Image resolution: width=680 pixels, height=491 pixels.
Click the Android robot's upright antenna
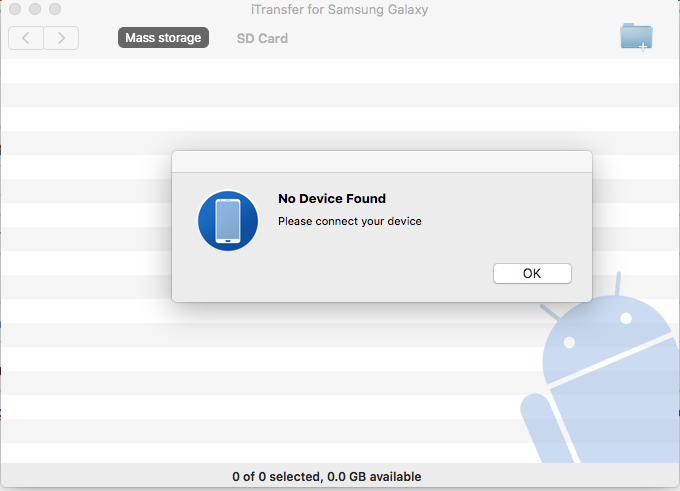(x=618, y=284)
